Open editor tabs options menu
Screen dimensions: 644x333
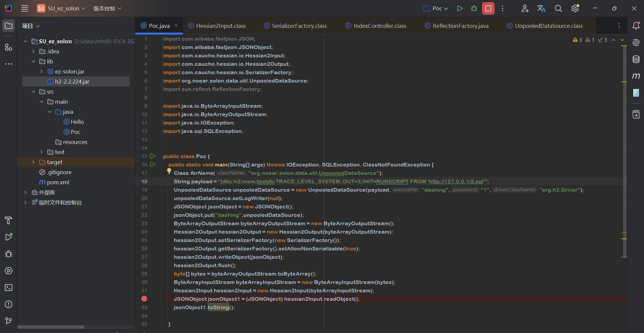[x=619, y=26]
